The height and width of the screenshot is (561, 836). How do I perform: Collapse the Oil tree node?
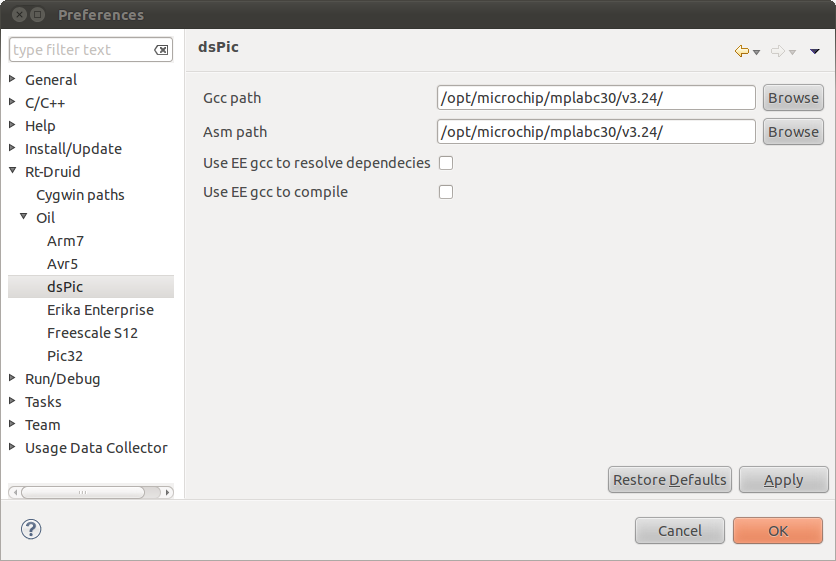[23, 217]
